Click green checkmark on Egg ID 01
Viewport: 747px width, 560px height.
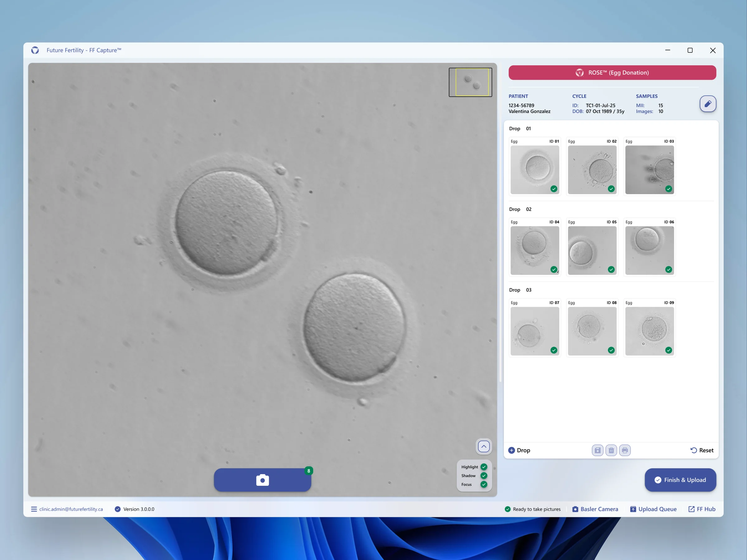(554, 189)
